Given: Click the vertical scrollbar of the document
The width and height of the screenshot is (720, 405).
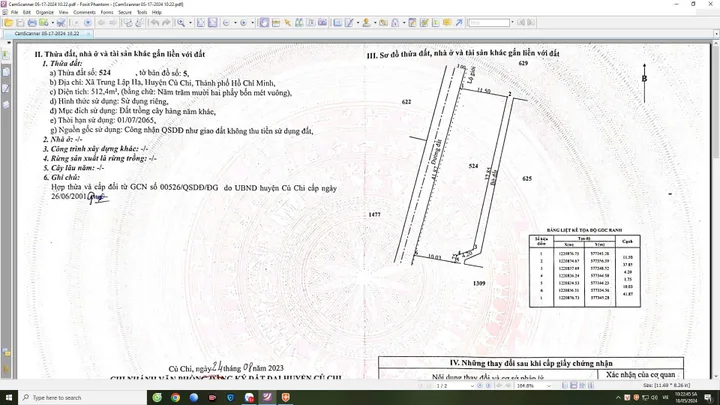Looking at the screenshot, I should tap(716, 209).
